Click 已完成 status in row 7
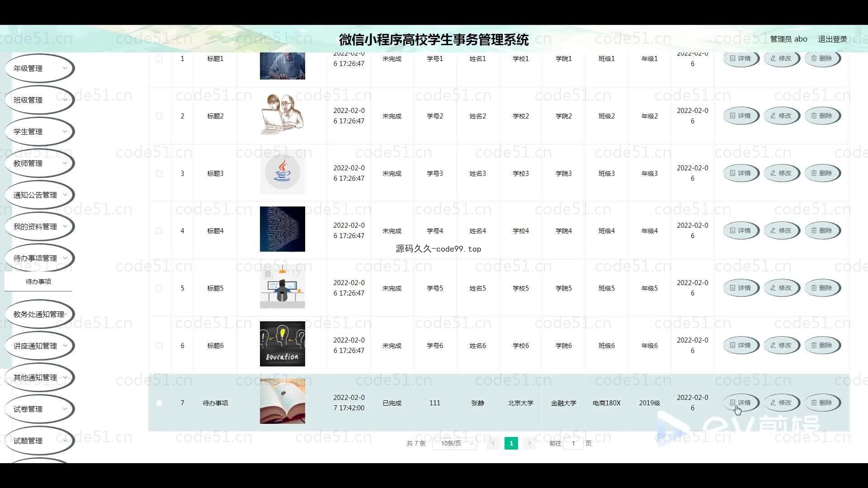This screenshot has height=488, width=868. (x=392, y=403)
